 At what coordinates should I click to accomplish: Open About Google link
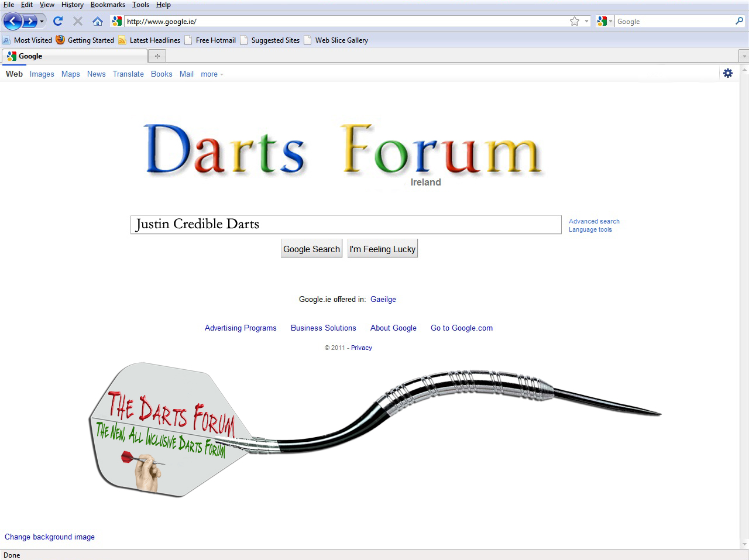point(393,328)
